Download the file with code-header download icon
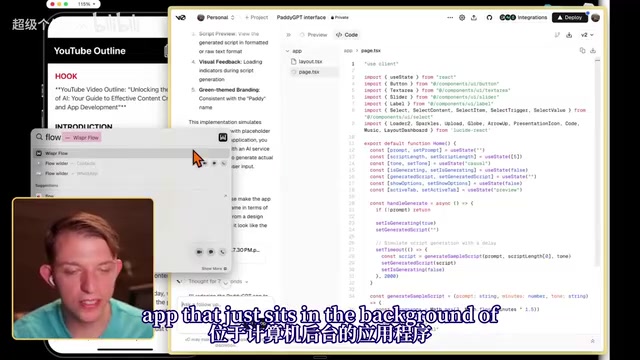 coord(593,51)
